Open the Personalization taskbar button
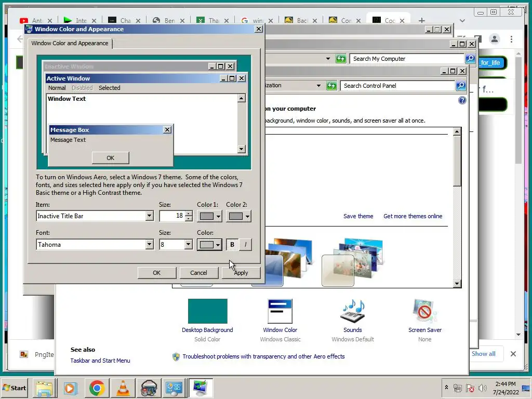Image resolution: width=532 pixels, height=399 pixels. click(x=201, y=389)
